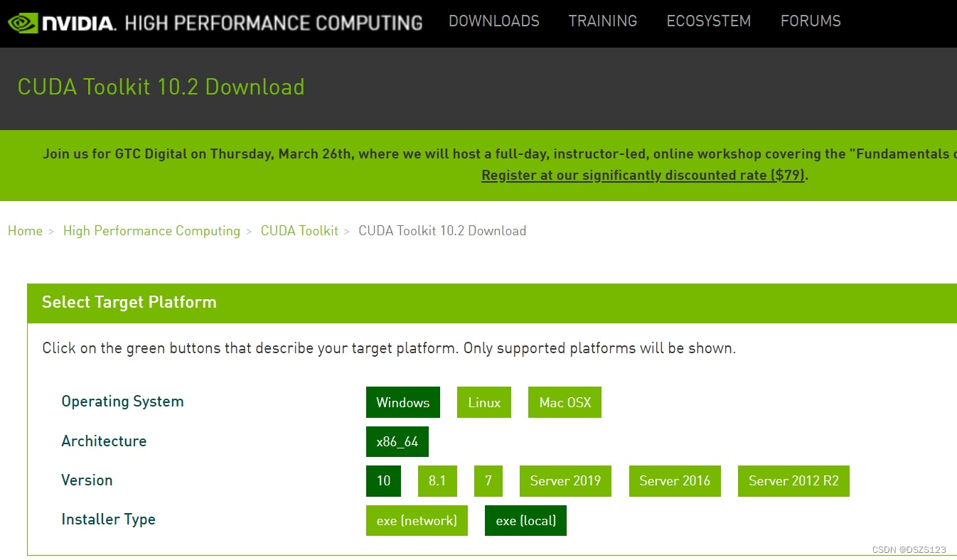The image size is (957, 560).
Task: Select Windows operating system
Action: coord(403,402)
